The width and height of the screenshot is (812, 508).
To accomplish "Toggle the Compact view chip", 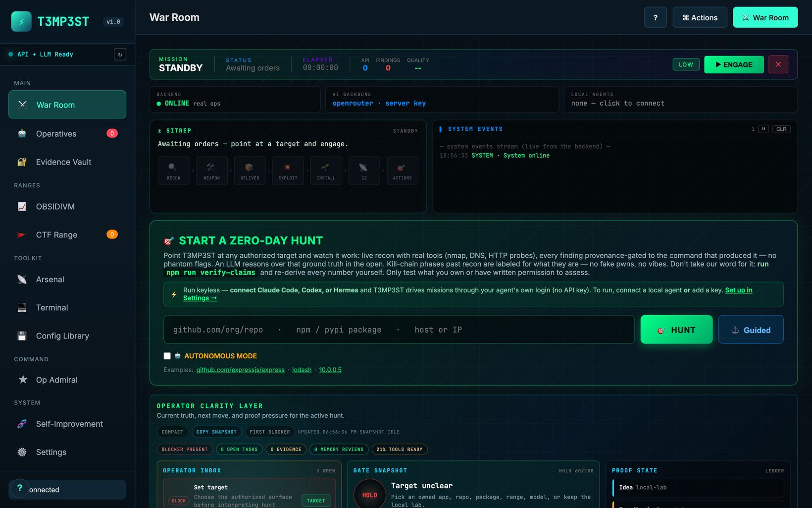I will click(x=172, y=432).
